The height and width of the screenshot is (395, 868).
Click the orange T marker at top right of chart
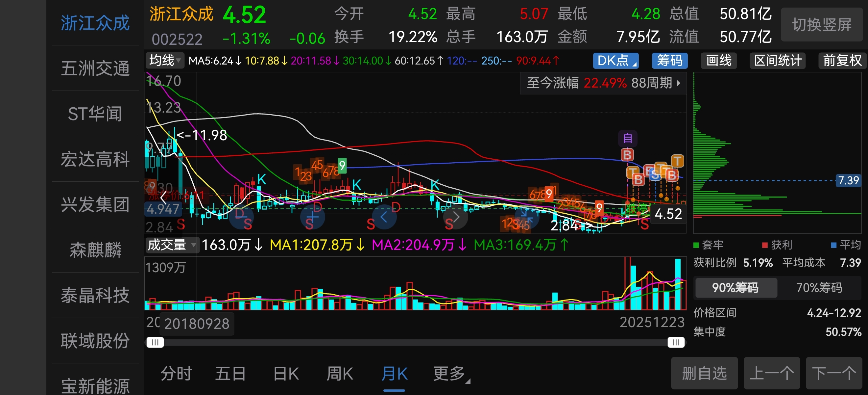coord(677,161)
